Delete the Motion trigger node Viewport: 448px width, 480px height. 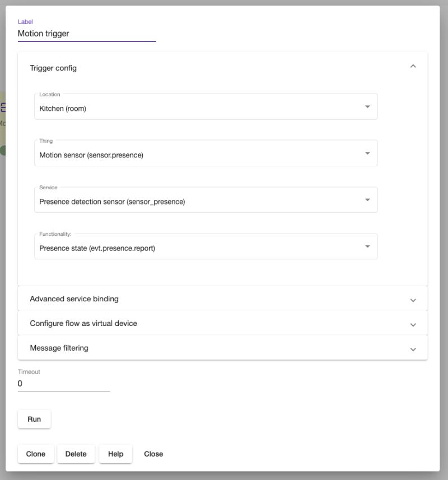pos(76,454)
